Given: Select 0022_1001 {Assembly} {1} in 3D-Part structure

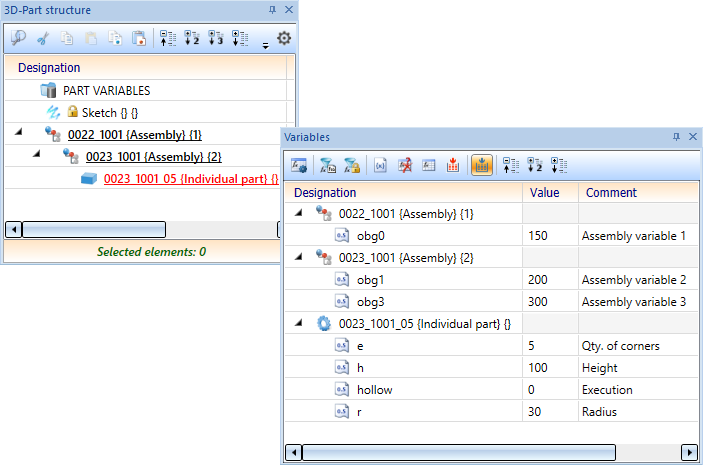Looking at the screenshot, I should point(135,135).
